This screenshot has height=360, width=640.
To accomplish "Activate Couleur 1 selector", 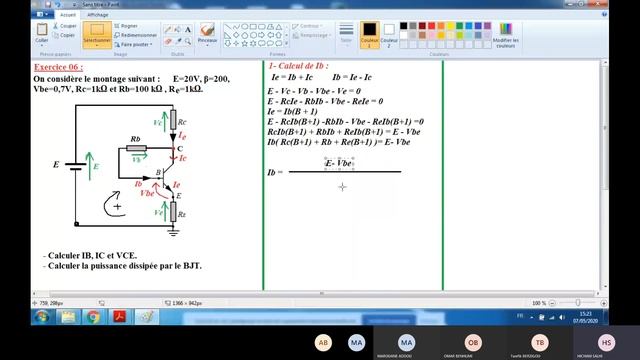I will coord(369,35).
